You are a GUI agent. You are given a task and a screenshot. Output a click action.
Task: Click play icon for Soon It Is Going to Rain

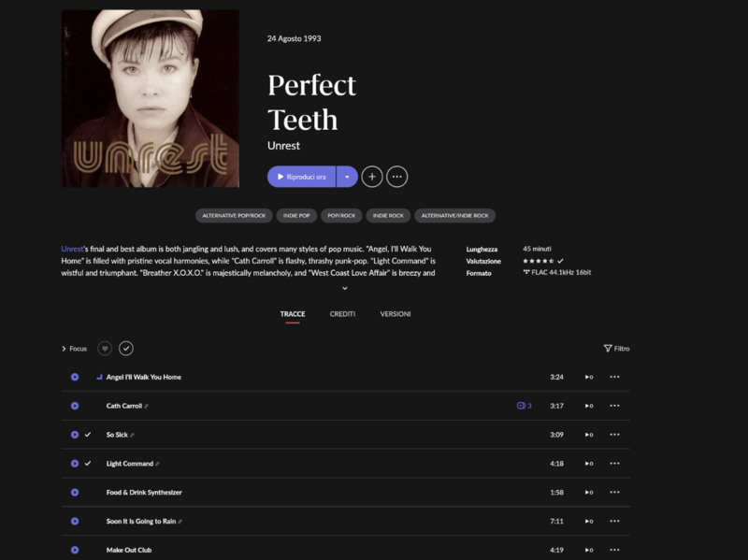pyautogui.click(x=75, y=521)
